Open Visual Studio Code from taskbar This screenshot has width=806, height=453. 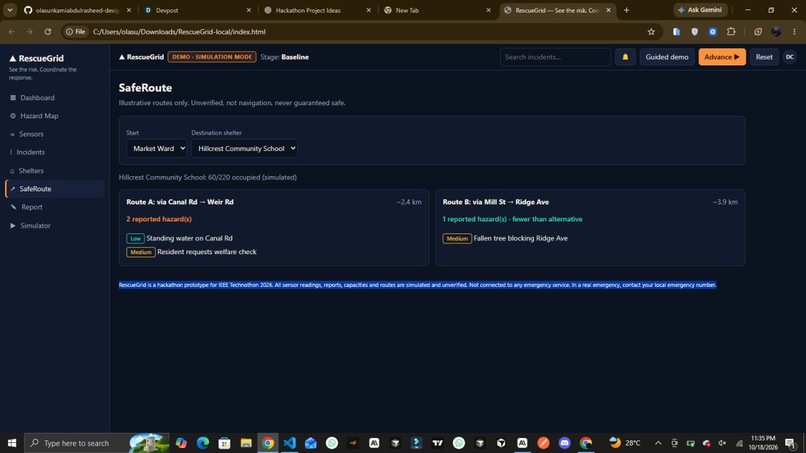click(289, 443)
